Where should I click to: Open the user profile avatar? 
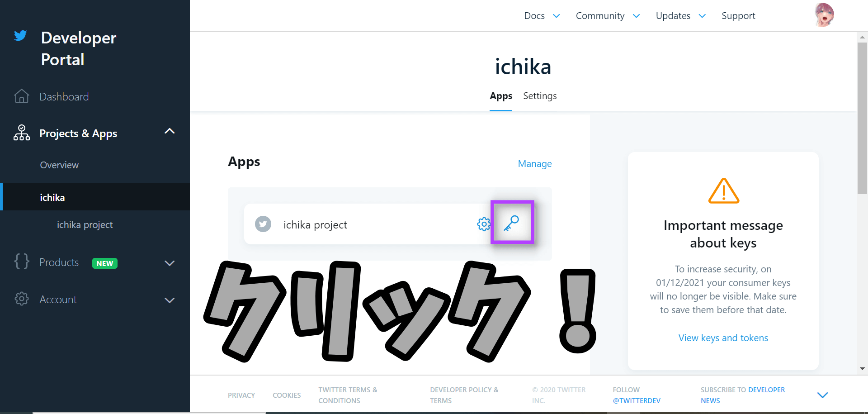pos(824,15)
